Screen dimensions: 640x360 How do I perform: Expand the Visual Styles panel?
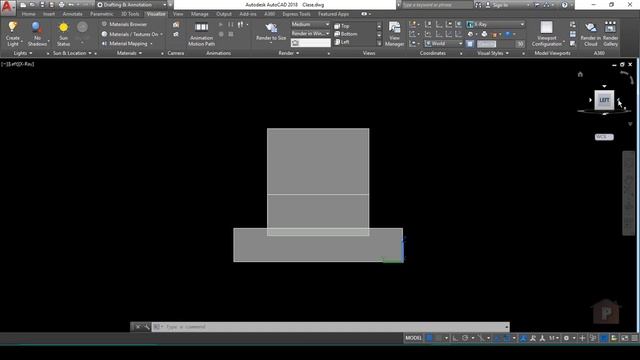(493, 53)
